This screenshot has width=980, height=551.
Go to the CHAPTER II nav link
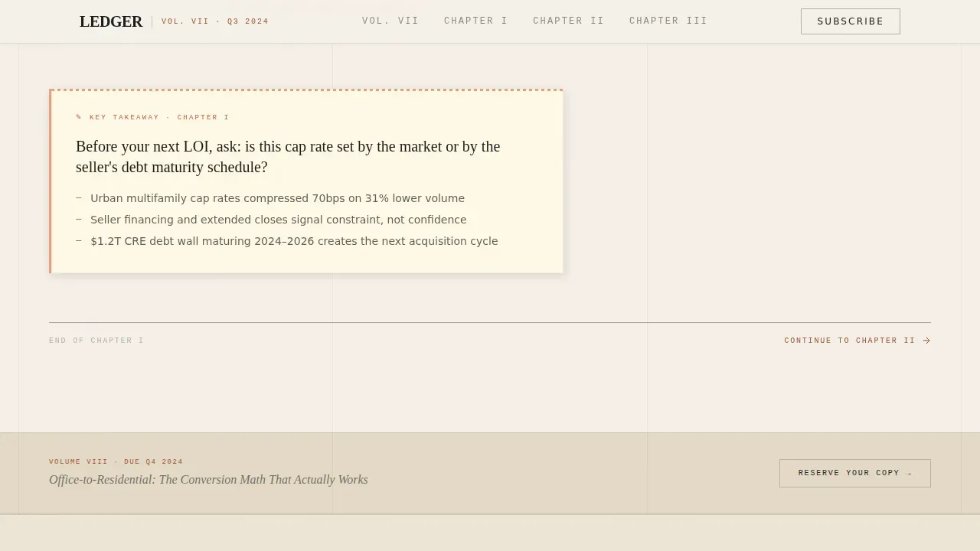point(569,21)
